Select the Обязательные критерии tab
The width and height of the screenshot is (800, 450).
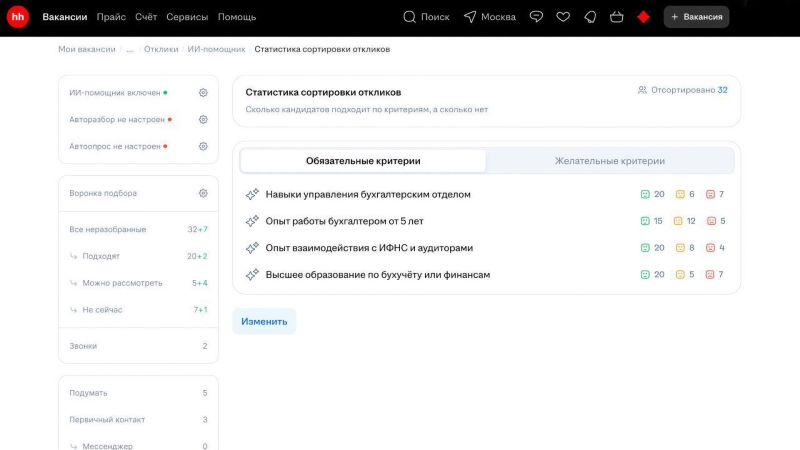point(363,161)
